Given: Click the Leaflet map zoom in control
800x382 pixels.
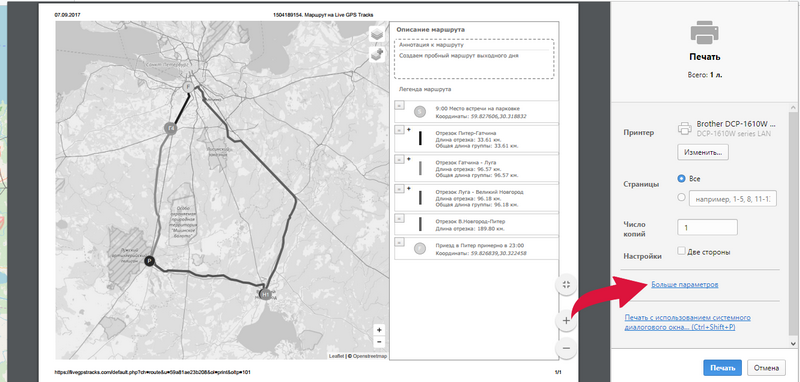Looking at the screenshot, I should click(379, 330).
